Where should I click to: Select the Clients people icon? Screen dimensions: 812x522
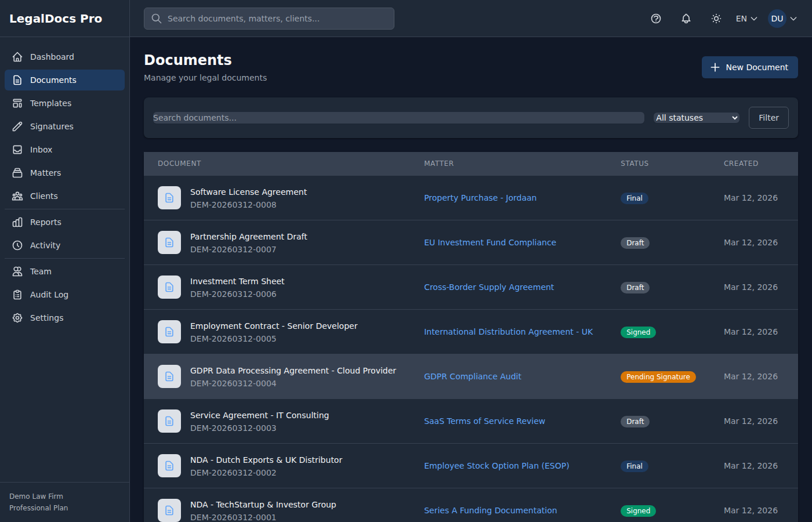click(x=17, y=196)
